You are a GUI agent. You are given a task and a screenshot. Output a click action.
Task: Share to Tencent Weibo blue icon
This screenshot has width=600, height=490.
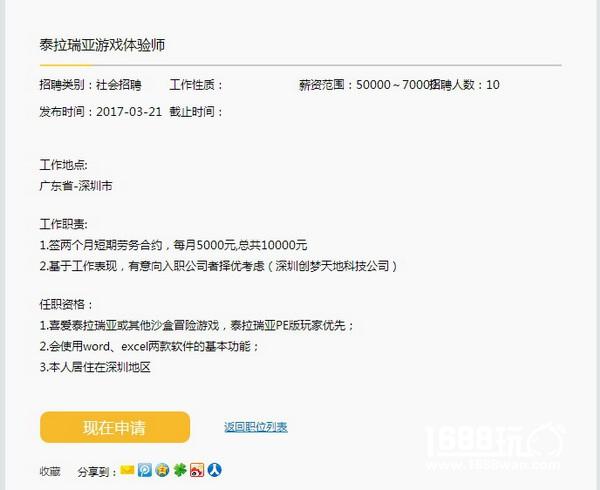click(x=145, y=470)
